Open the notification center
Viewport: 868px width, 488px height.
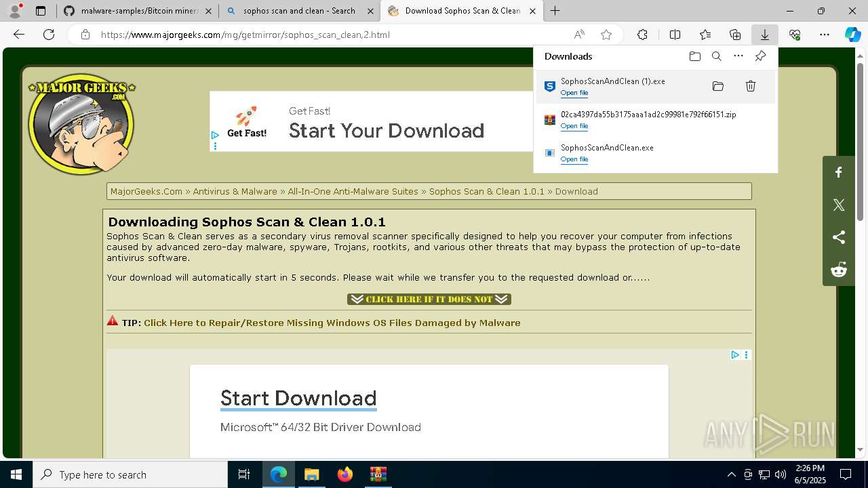click(846, 474)
